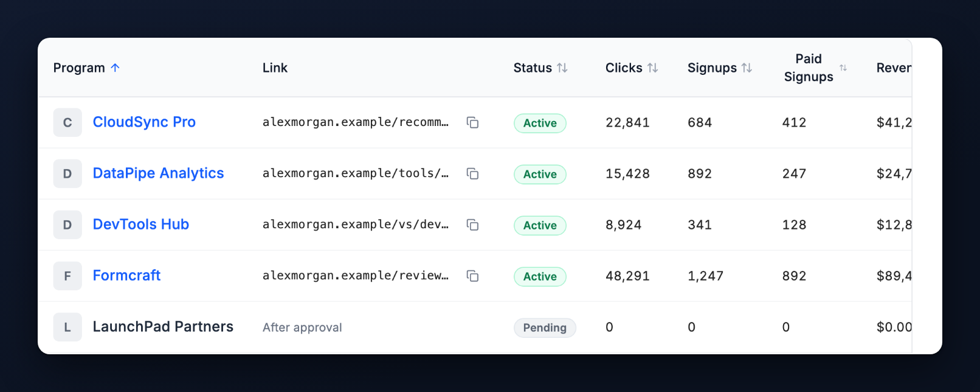980x392 pixels.
Task: Click the 15,428 clicks value
Action: tap(627, 173)
